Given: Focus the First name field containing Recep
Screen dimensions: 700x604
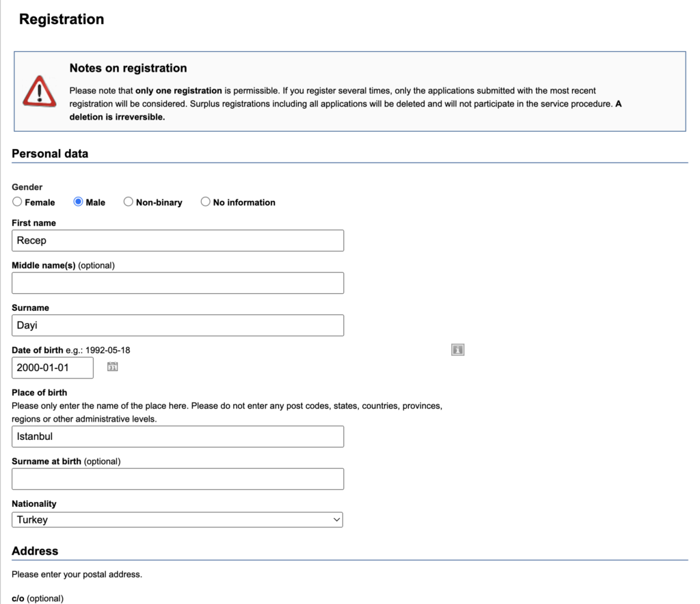Looking at the screenshot, I should click(x=177, y=241).
